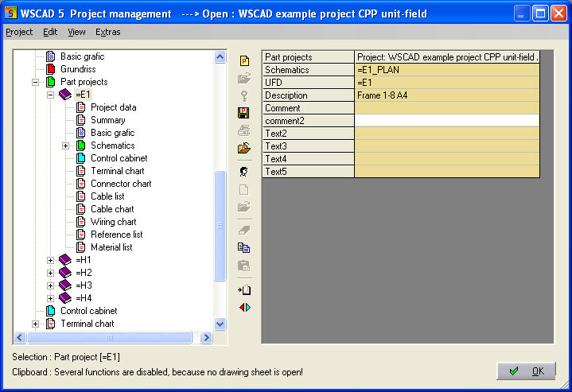Click the Project data document icon
Image resolution: width=572 pixels, height=392 pixels.
pos(81,107)
